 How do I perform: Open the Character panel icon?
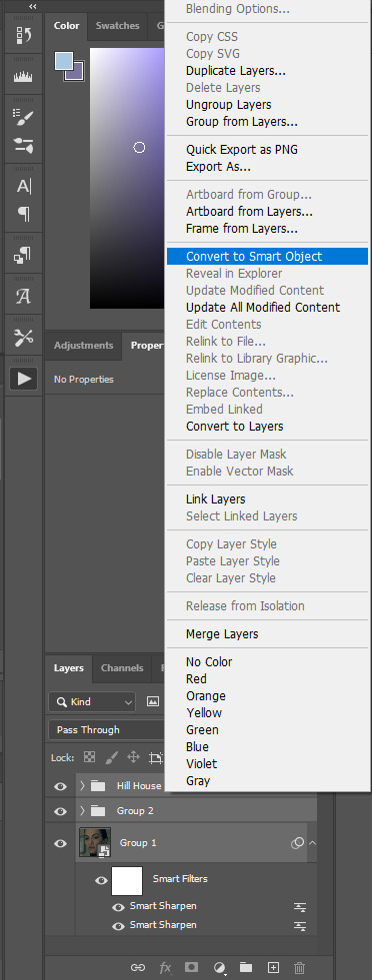click(x=23, y=186)
